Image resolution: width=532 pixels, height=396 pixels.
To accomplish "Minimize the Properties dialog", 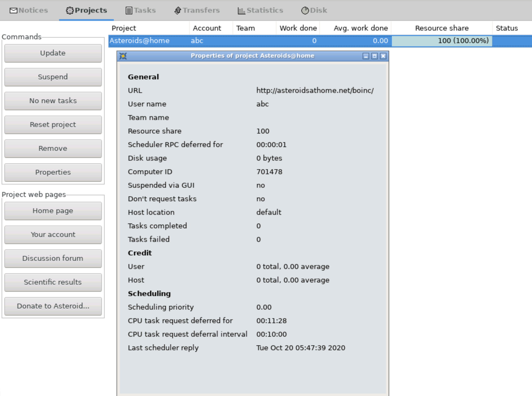I will click(366, 56).
